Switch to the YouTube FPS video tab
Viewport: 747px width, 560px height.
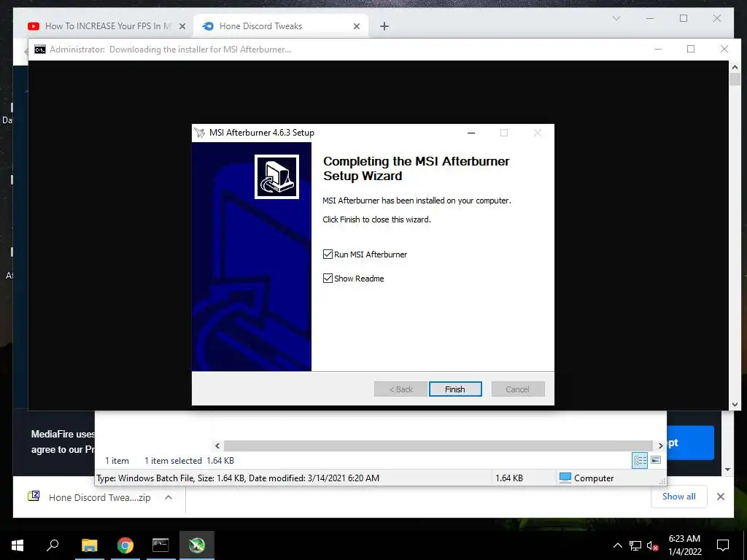pyautogui.click(x=107, y=26)
